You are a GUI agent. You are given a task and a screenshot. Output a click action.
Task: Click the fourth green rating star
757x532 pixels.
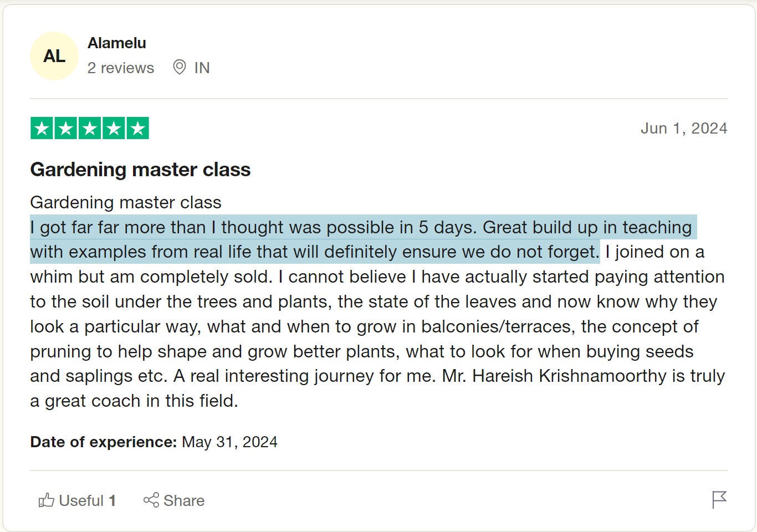click(114, 129)
